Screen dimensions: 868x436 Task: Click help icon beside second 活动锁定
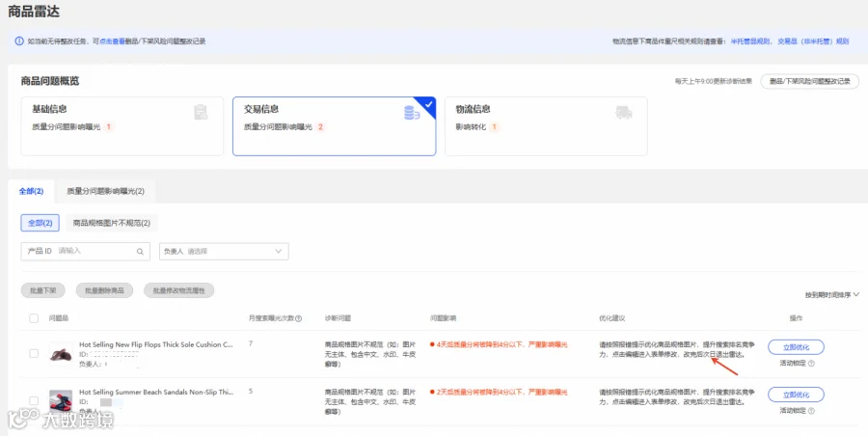(811, 411)
